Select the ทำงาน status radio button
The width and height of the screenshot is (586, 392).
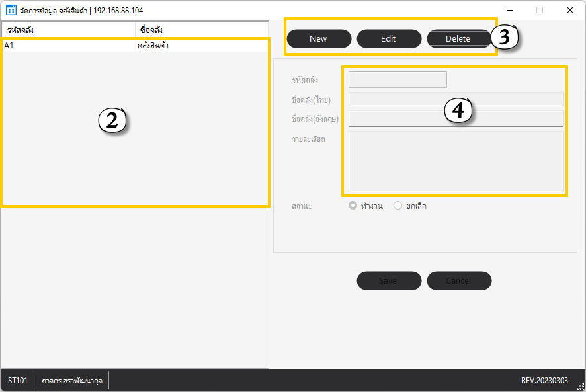[353, 206]
